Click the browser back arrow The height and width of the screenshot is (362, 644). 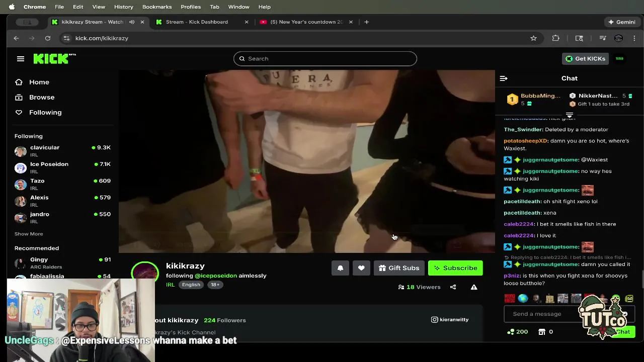[16, 38]
